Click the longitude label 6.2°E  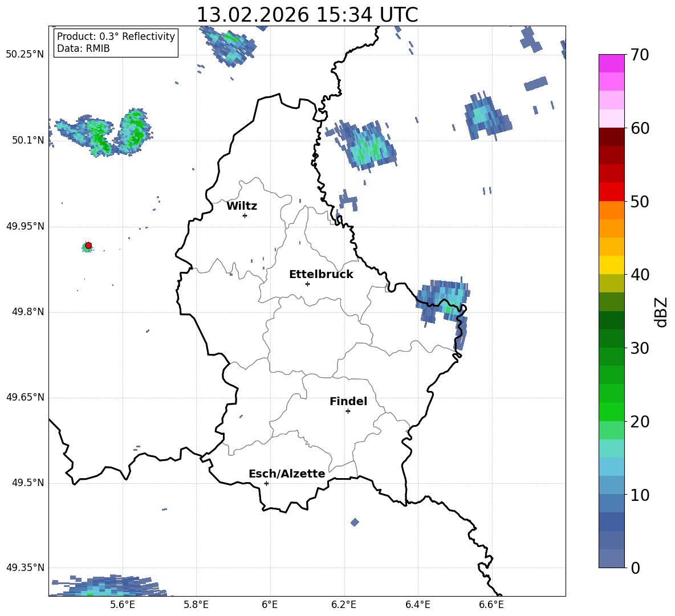tap(344, 605)
